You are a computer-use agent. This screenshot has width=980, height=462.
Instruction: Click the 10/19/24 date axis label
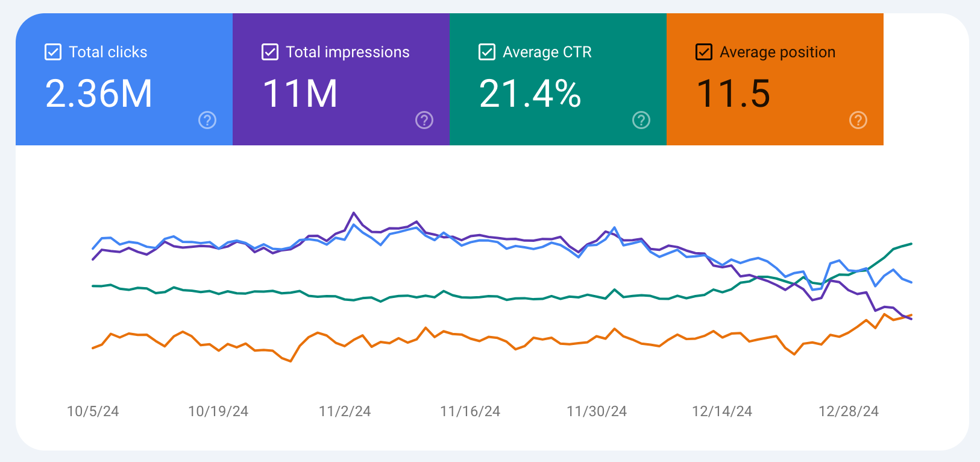[218, 411]
